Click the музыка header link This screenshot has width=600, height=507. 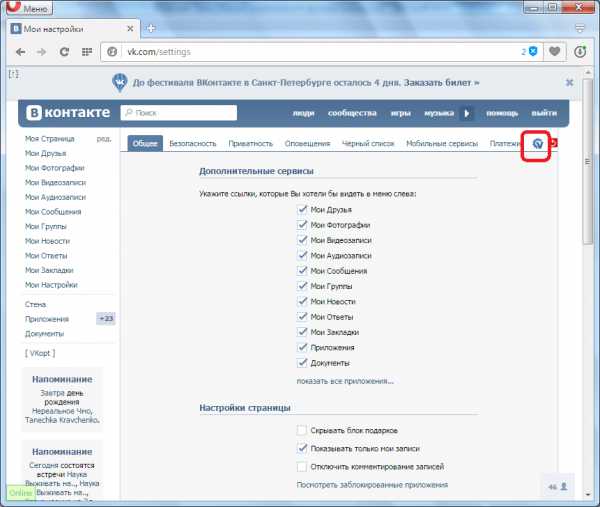pos(439,113)
